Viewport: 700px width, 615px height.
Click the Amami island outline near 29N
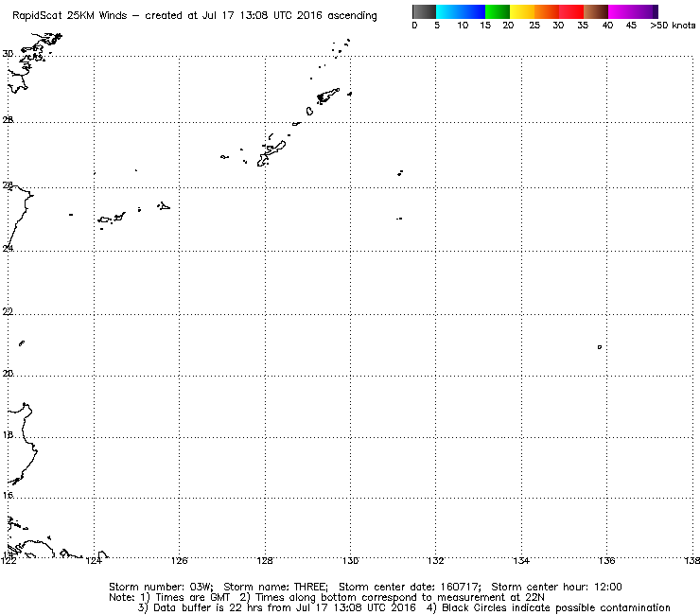[327, 96]
